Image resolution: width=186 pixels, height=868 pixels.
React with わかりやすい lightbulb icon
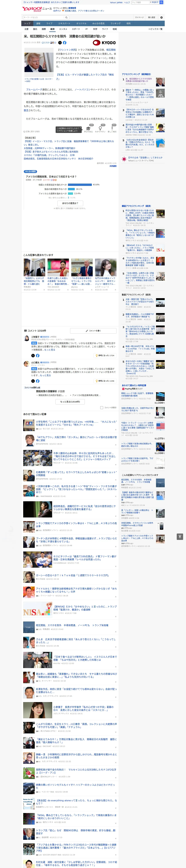pos(100,128)
